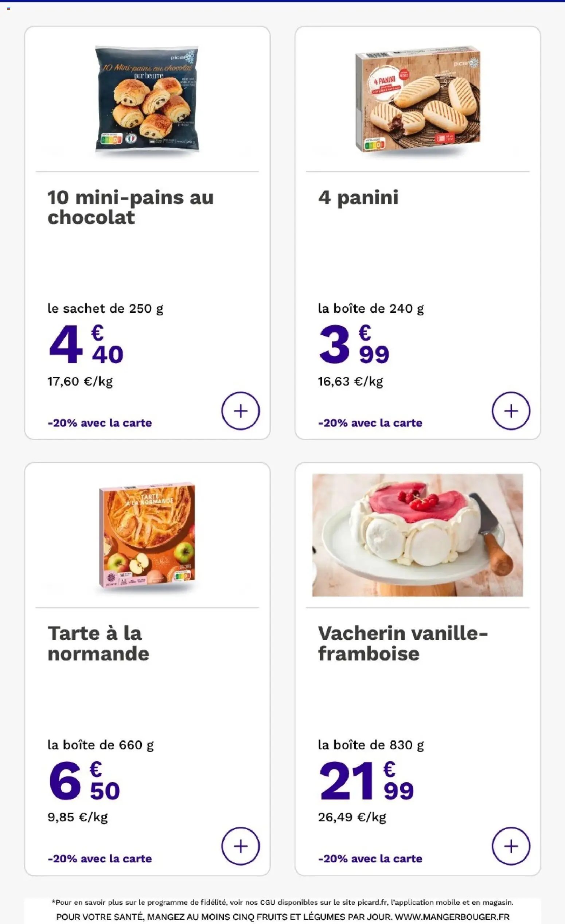Click the 6€50 tarte price
Viewport: 565px width, 924px height.
[84, 780]
